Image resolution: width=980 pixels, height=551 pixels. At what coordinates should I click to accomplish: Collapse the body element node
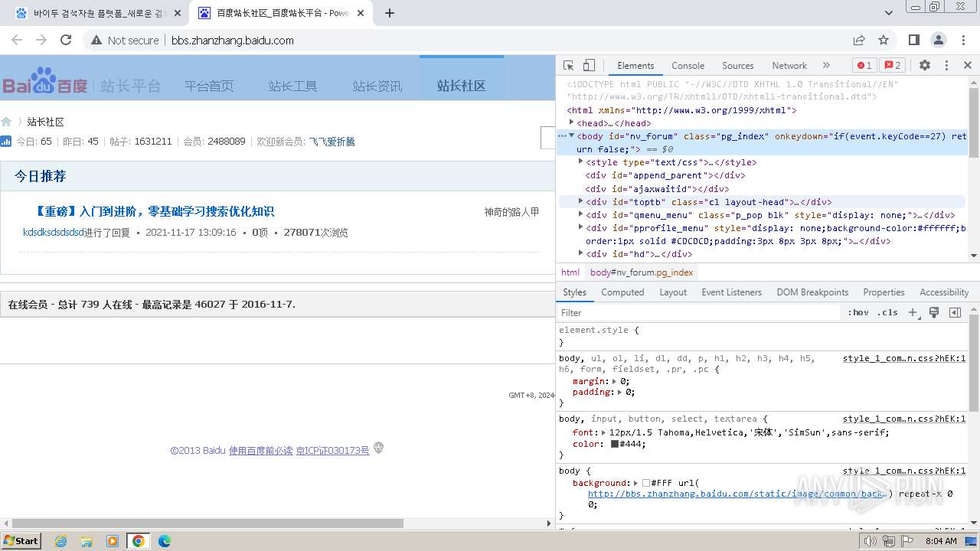(x=571, y=135)
